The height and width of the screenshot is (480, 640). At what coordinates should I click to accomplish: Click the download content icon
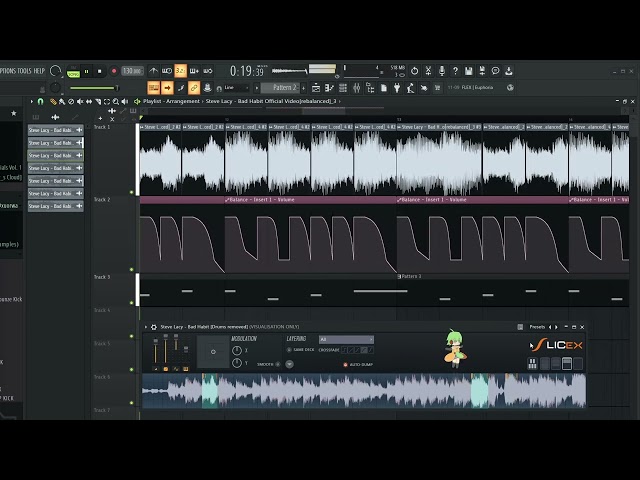(x=509, y=71)
